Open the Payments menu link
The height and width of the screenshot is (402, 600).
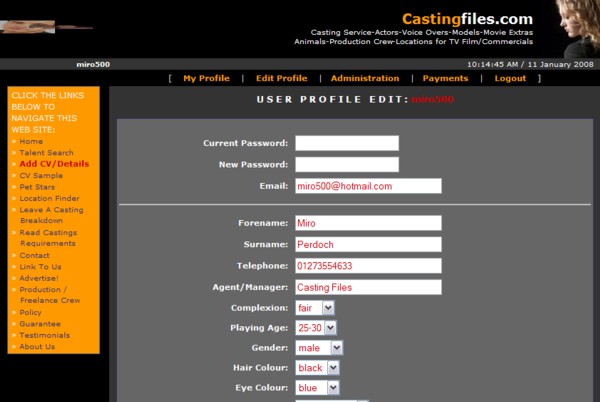(445, 78)
